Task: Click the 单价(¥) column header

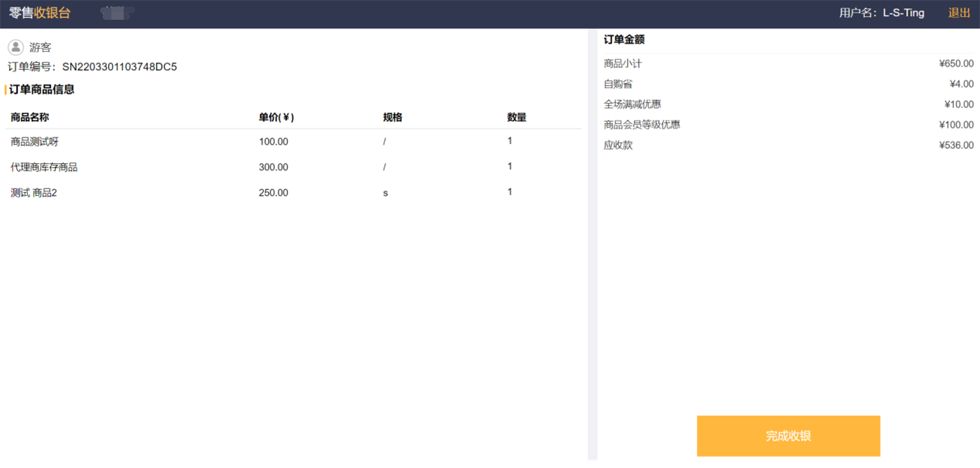Action: tap(276, 117)
